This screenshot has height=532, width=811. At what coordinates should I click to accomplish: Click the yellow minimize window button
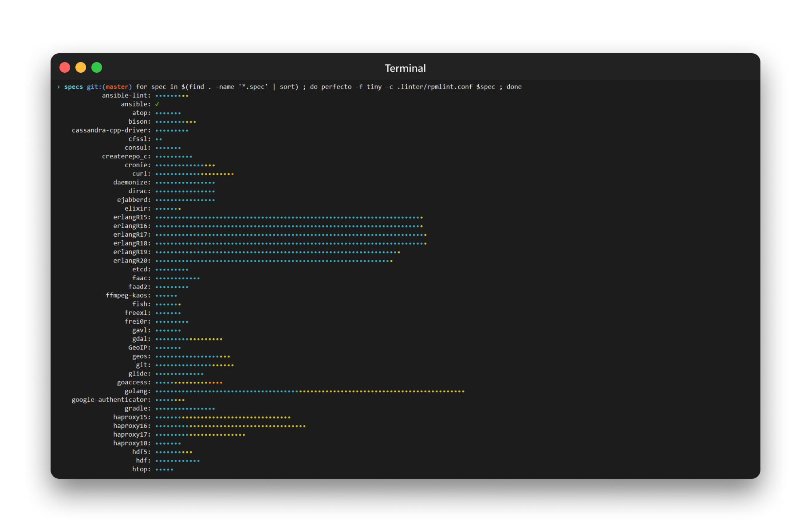[81, 67]
